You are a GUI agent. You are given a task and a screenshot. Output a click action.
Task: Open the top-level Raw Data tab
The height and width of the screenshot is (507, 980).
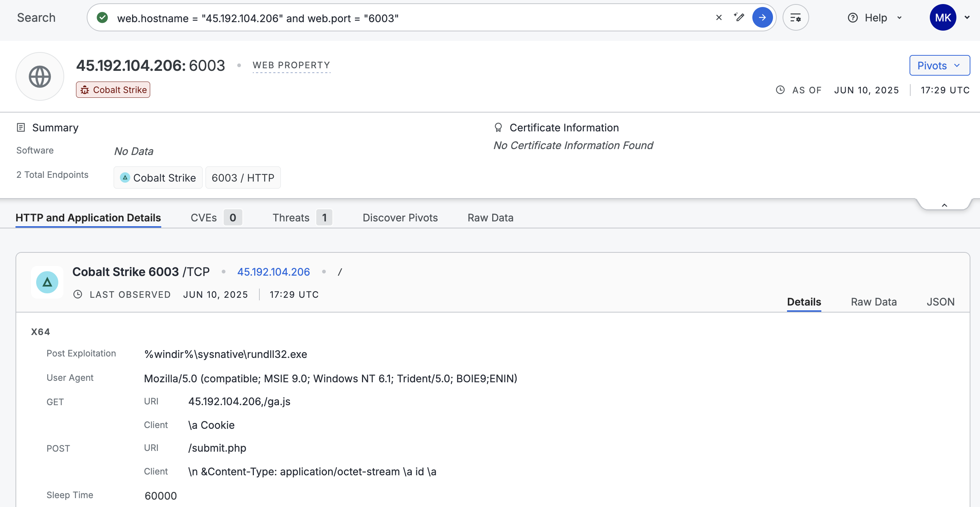click(x=490, y=218)
